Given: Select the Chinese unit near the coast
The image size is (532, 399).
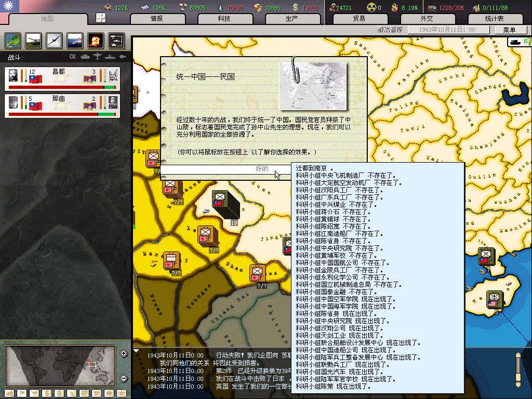Looking at the screenshot, I should (486, 257).
